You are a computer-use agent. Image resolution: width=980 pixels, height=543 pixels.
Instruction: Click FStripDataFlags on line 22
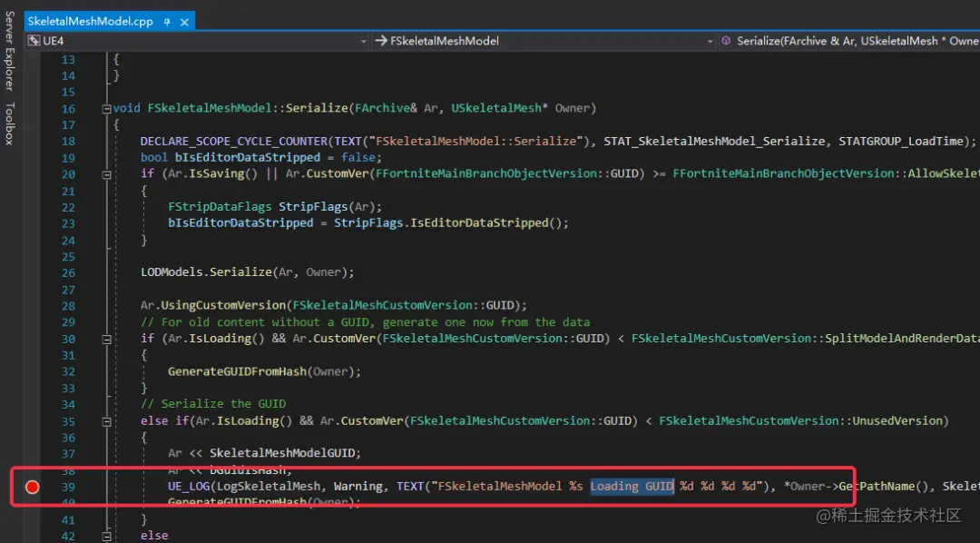pos(220,207)
